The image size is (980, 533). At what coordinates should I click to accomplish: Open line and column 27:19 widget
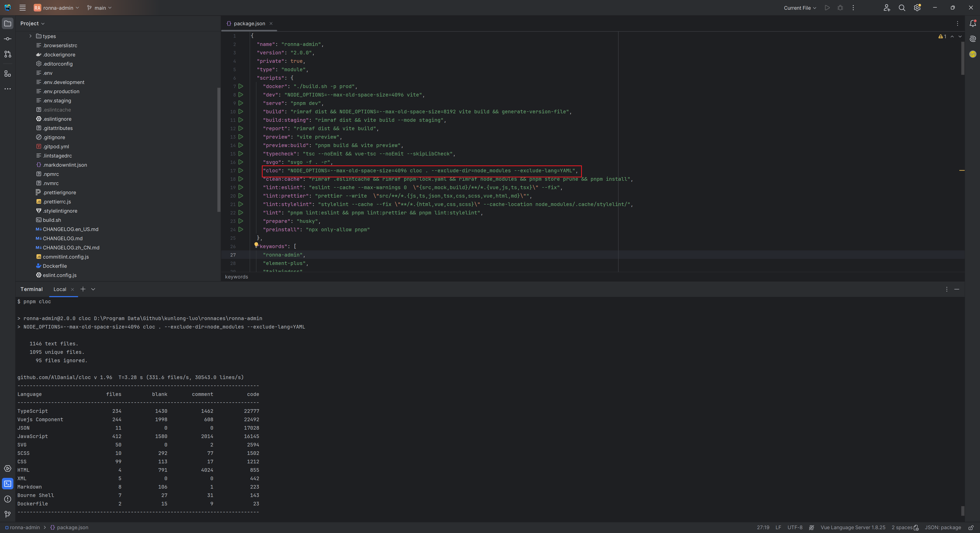point(763,527)
